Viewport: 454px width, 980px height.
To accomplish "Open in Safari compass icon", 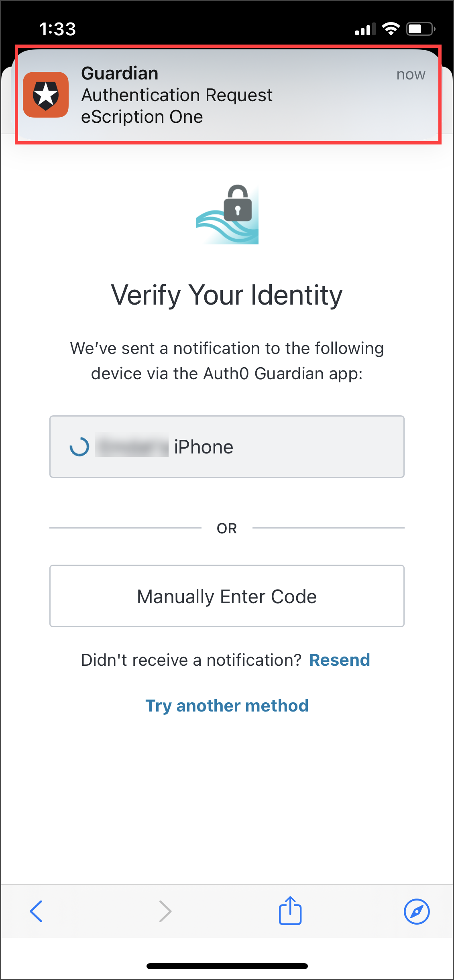I will [417, 911].
